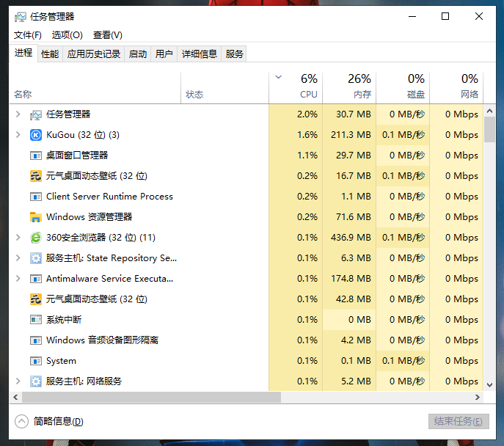504x446 pixels.
Task: Click the 桌面窗口管理器 process icon
Action: click(36, 156)
